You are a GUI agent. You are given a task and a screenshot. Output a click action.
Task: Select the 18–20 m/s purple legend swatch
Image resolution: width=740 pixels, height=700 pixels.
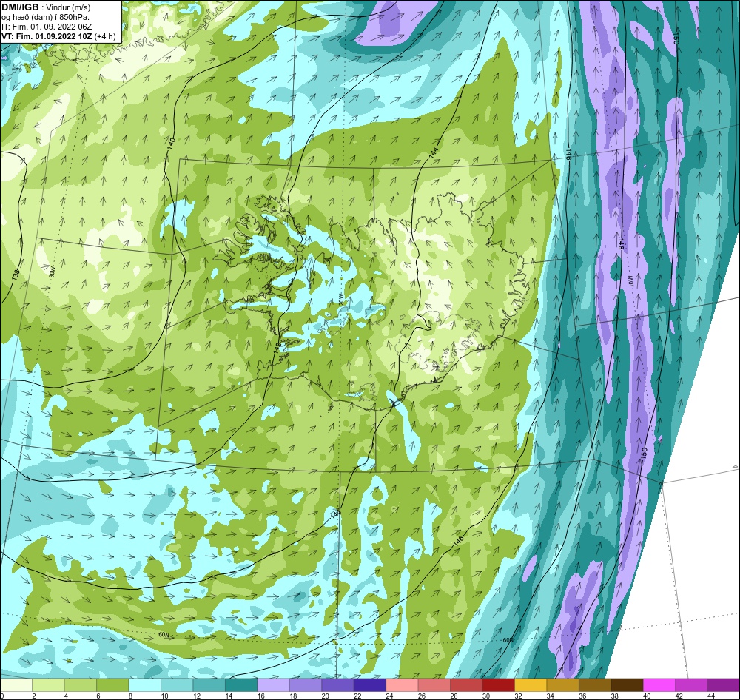(306, 685)
